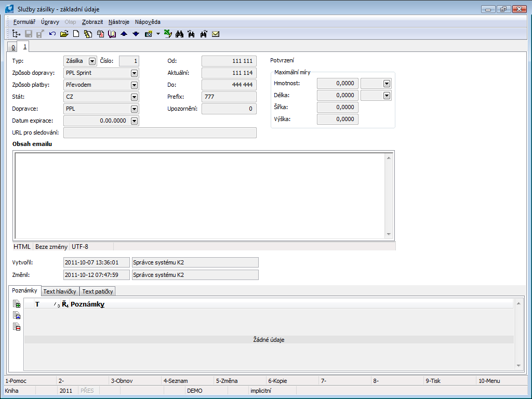This screenshot has width=532, height=399.
Task: Click inside the Obsah emailu text area
Action: [x=200, y=195]
